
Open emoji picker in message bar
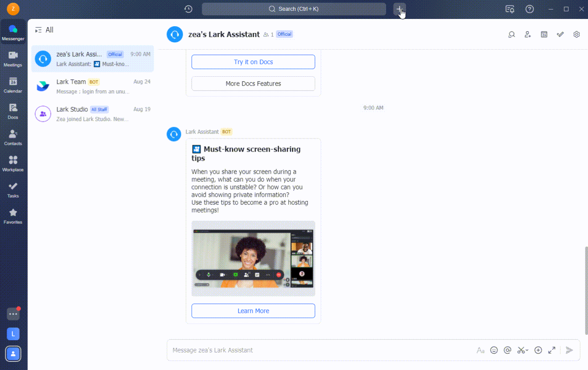point(494,350)
